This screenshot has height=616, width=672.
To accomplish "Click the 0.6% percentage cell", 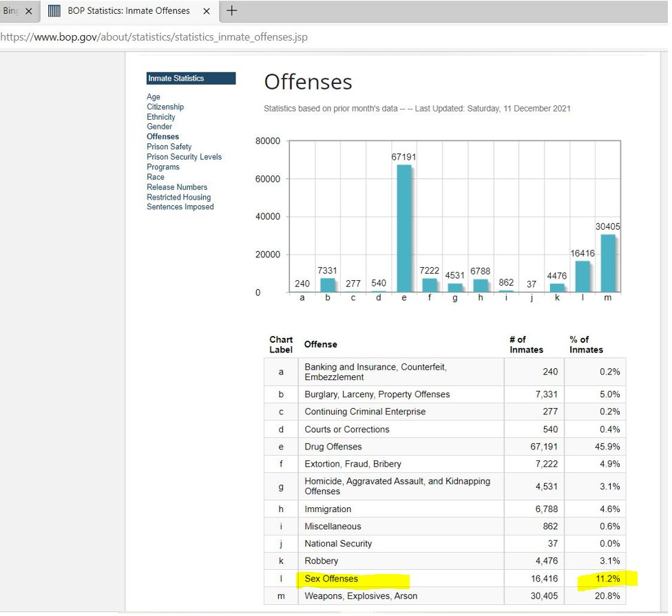I will (596, 526).
